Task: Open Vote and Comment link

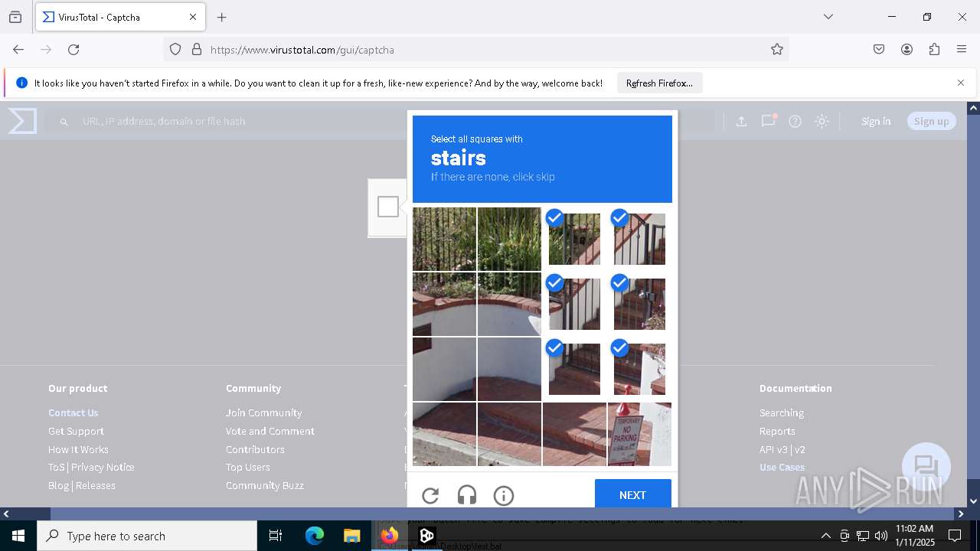Action: (270, 431)
